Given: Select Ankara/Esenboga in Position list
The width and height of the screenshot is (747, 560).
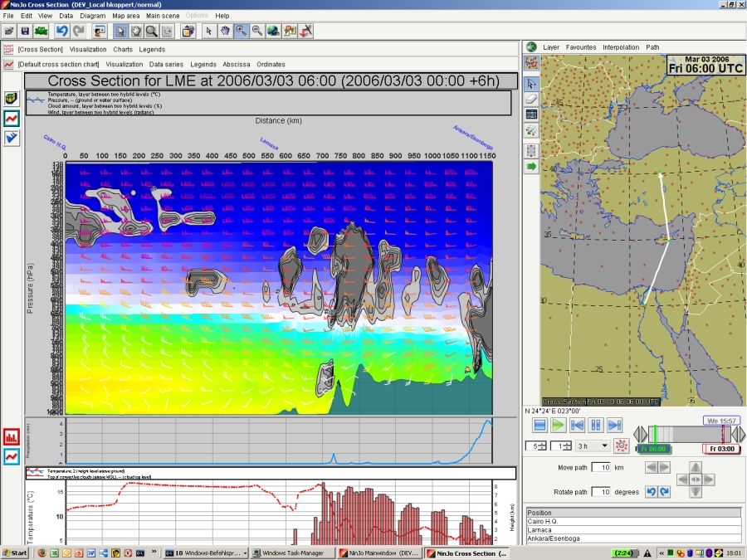Looking at the screenshot, I should 633,538.
